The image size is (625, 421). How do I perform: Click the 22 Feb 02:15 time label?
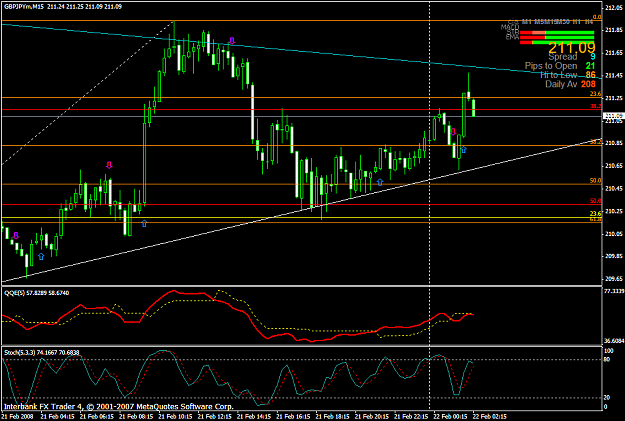coord(490,417)
